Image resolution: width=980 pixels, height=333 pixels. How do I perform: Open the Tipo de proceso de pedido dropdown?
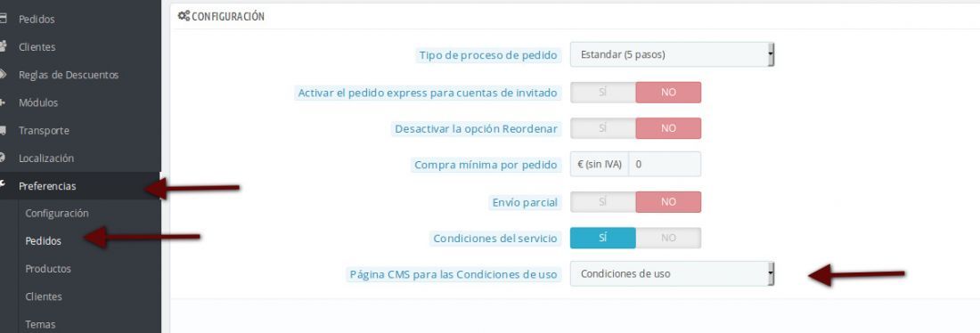coord(672,54)
